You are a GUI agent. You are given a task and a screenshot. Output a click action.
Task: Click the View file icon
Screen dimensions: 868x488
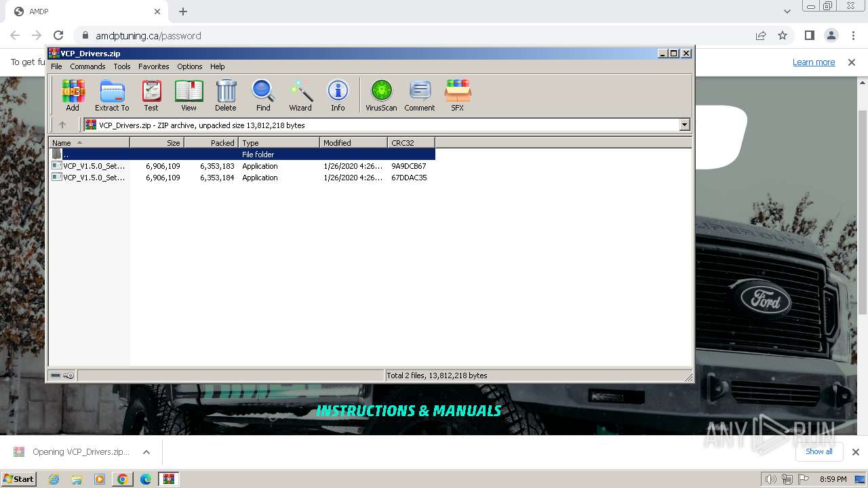(x=189, y=95)
